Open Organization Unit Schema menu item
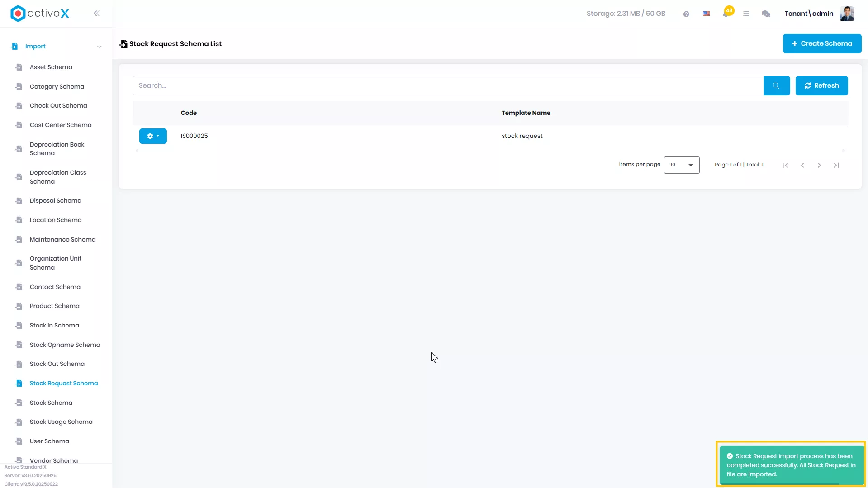868x488 pixels. (x=56, y=263)
